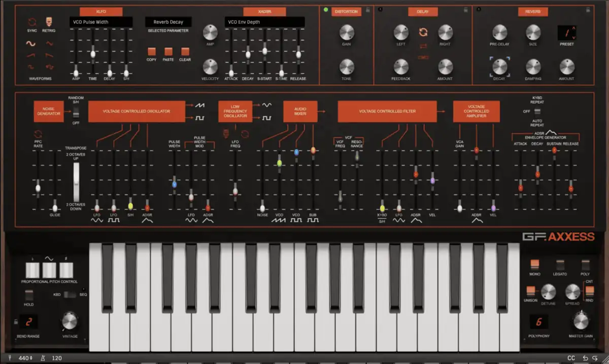The image size is (609, 364).
Task: Toggle the MONO voice mode switch
Action: [x=535, y=264]
